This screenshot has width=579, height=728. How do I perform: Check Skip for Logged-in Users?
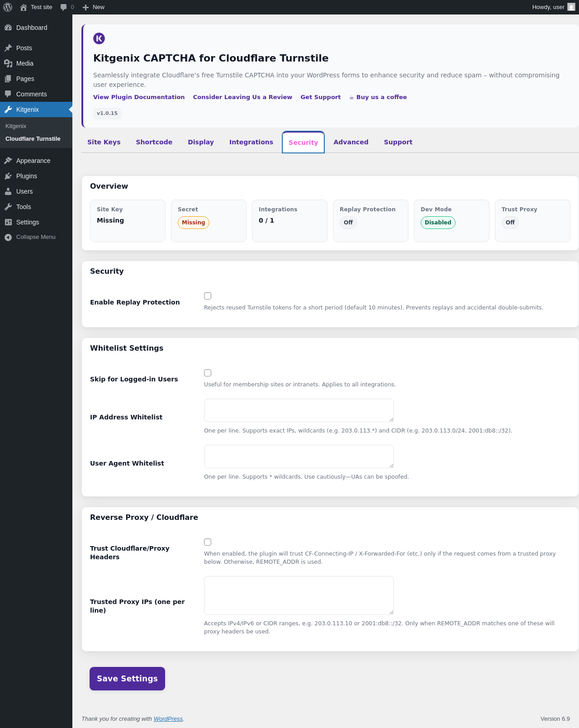[208, 373]
